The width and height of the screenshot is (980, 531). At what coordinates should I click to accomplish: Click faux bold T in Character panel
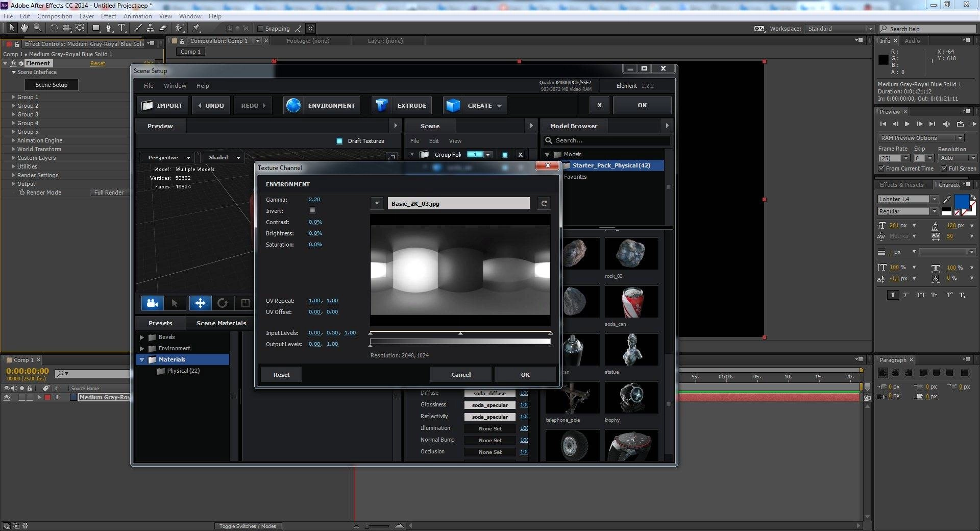click(x=893, y=295)
